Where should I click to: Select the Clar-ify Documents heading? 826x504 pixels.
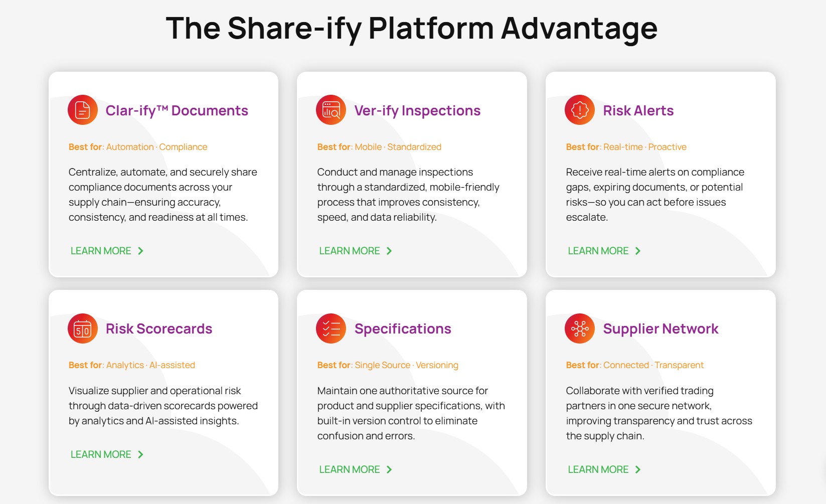[177, 110]
